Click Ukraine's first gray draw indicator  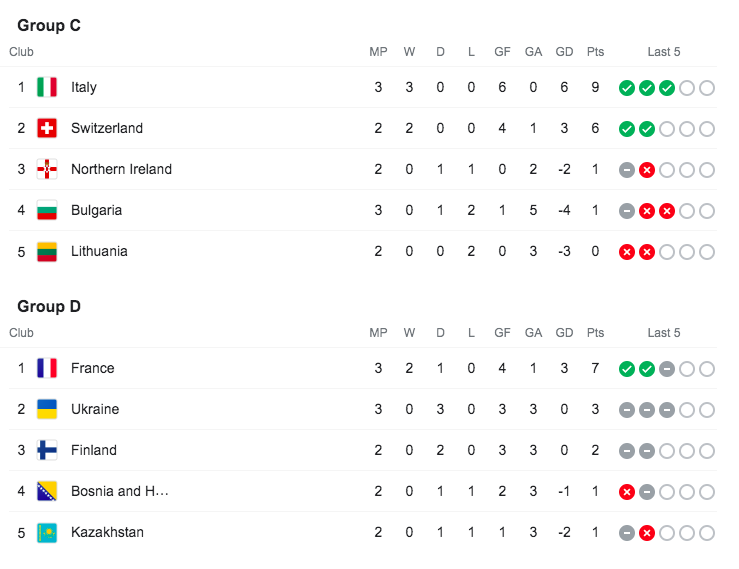pyautogui.click(x=627, y=410)
